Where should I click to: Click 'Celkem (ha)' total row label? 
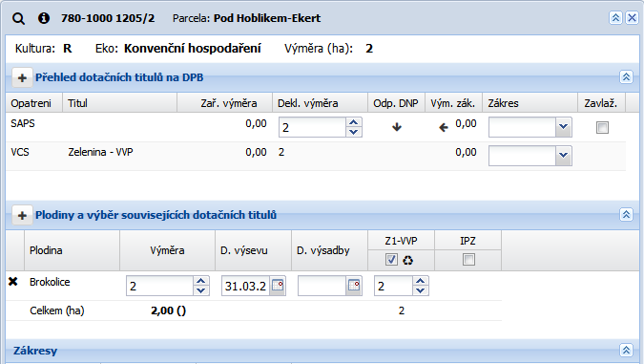[57, 310]
